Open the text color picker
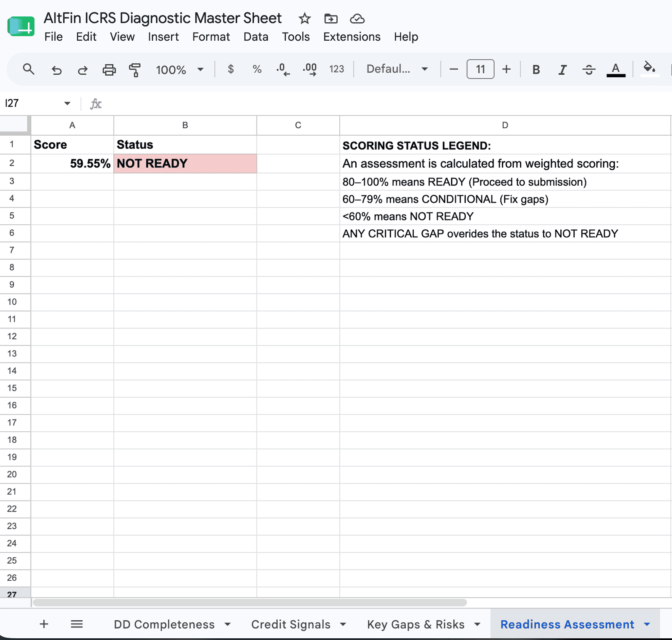672x640 pixels. (616, 70)
